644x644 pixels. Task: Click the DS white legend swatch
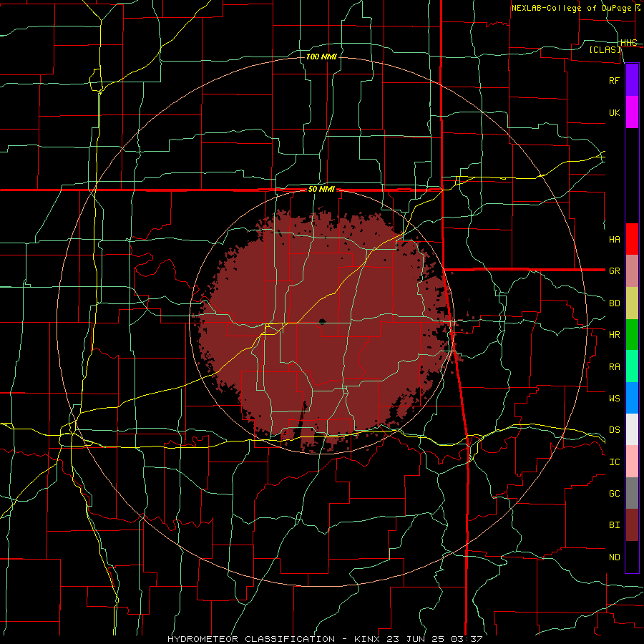point(632,429)
